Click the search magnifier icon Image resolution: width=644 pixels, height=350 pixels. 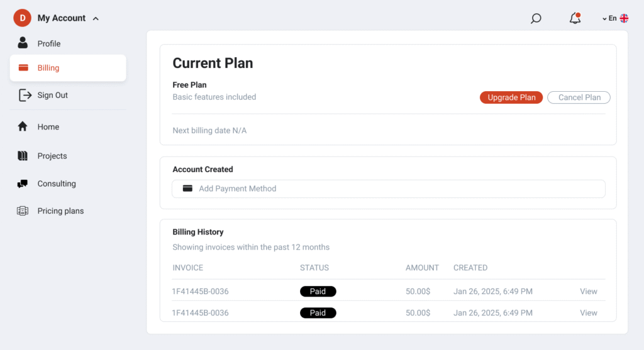536,18
